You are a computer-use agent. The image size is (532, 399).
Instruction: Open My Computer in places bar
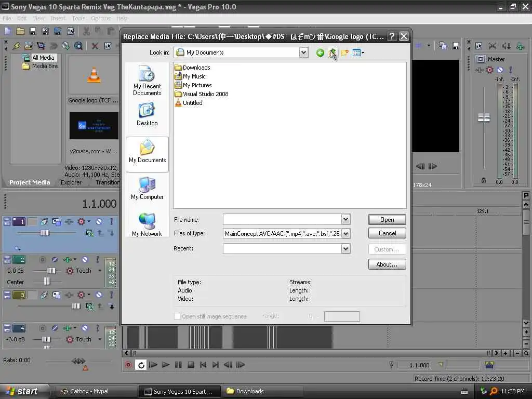147,188
